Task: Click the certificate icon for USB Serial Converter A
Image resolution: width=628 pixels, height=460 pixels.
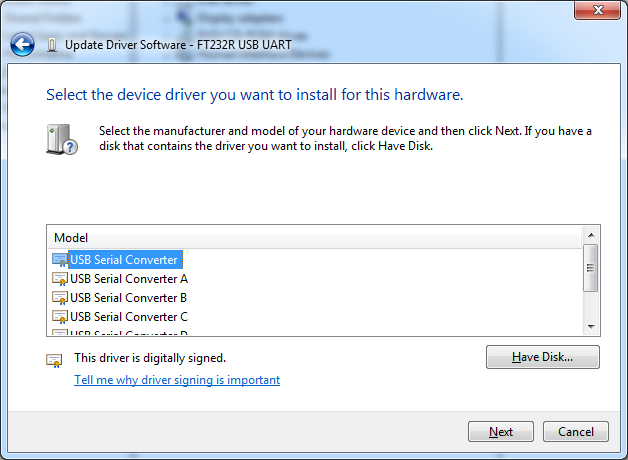Action: (x=60, y=279)
